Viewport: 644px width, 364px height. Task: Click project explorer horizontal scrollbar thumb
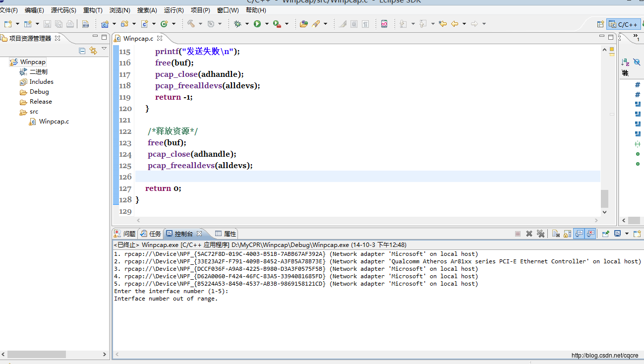(x=36, y=354)
